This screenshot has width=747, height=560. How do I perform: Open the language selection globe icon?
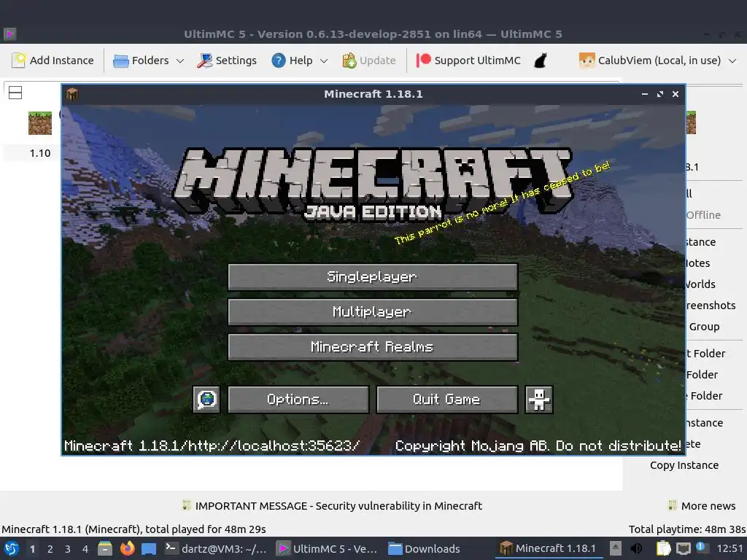click(206, 399)
